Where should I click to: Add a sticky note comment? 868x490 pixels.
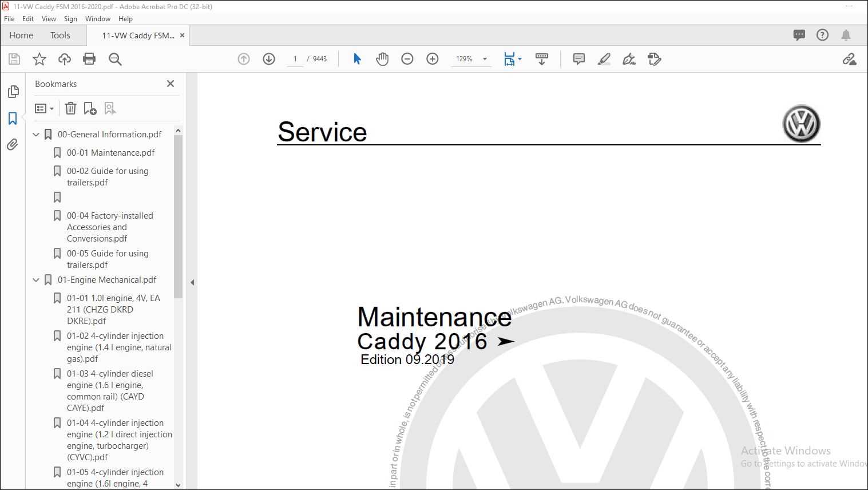(579, 59)
